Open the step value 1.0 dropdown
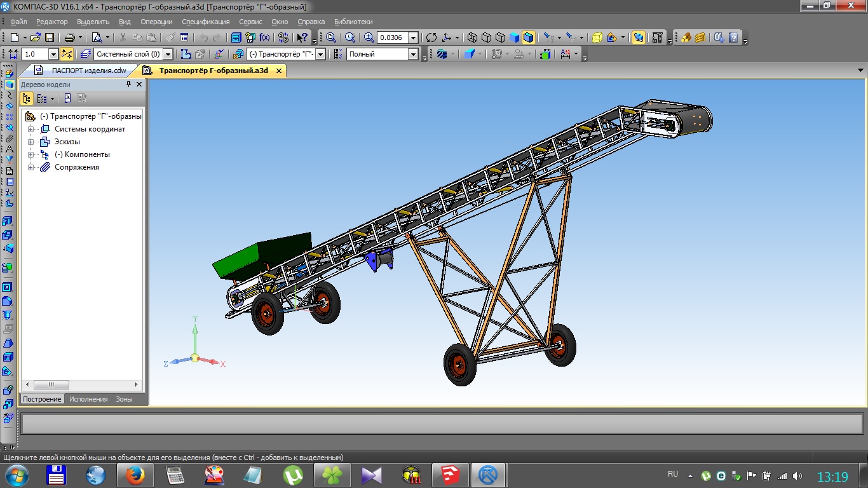 (53, 54)
